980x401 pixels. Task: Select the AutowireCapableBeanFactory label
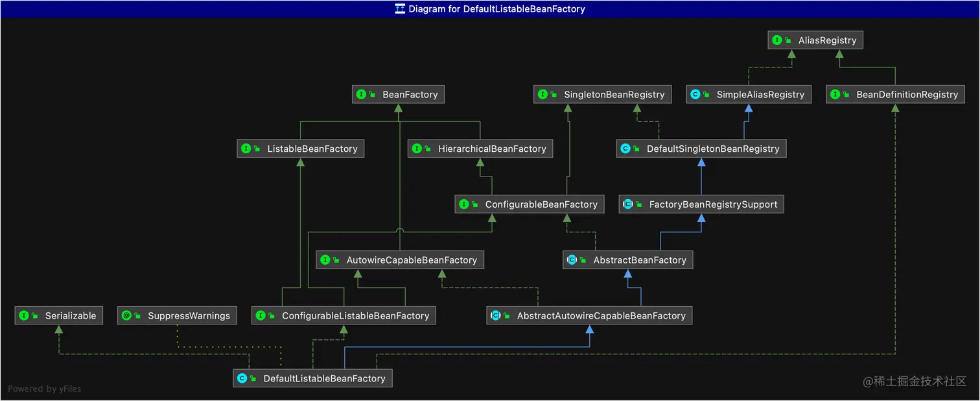tap(412, 260)
